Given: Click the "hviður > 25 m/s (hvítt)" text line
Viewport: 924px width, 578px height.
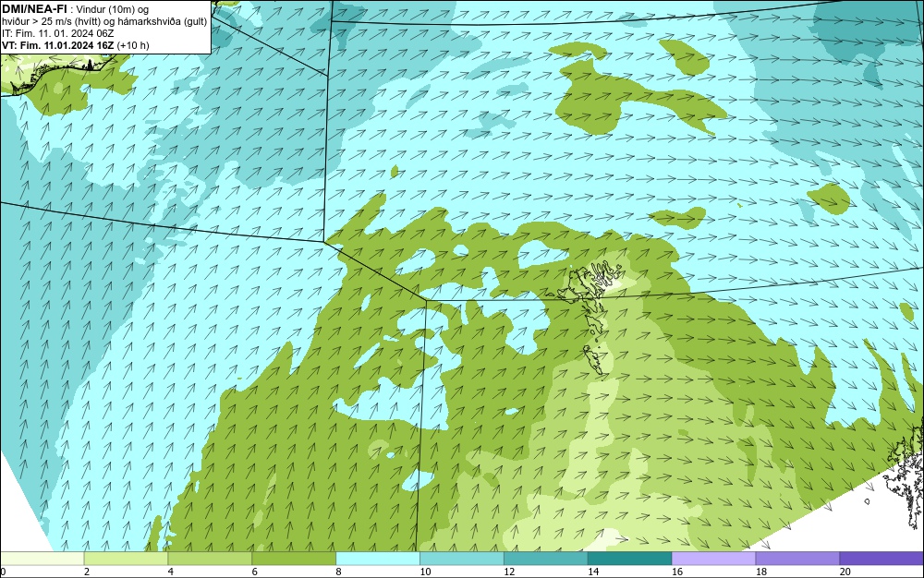Looking at the screenshot, I should click(x=51, y=21).
